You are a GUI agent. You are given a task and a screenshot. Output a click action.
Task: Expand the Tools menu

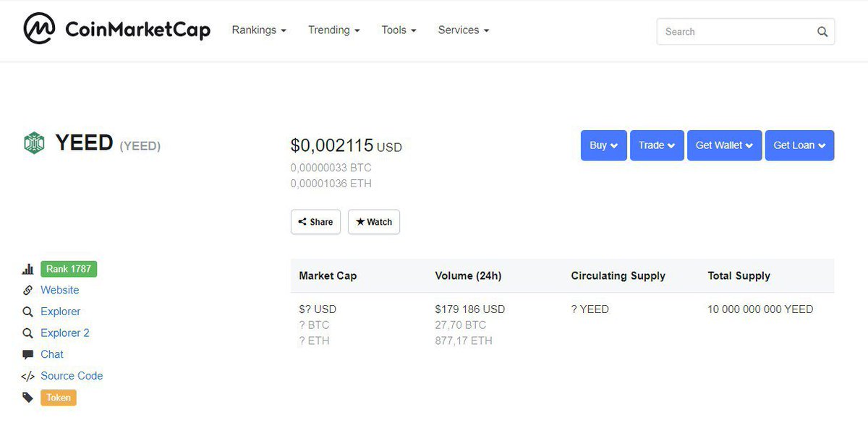pos(399,30)
